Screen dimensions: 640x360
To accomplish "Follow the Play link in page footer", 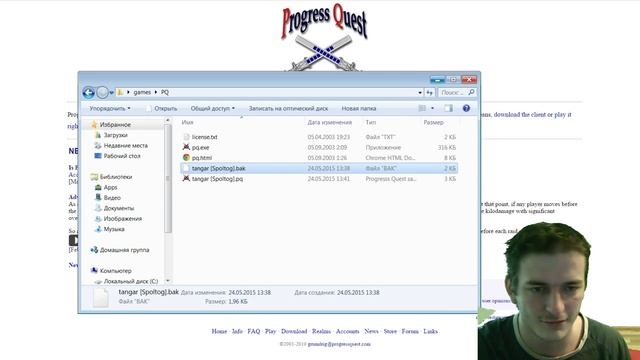I will pyautogui.click(x=270, y=331).
